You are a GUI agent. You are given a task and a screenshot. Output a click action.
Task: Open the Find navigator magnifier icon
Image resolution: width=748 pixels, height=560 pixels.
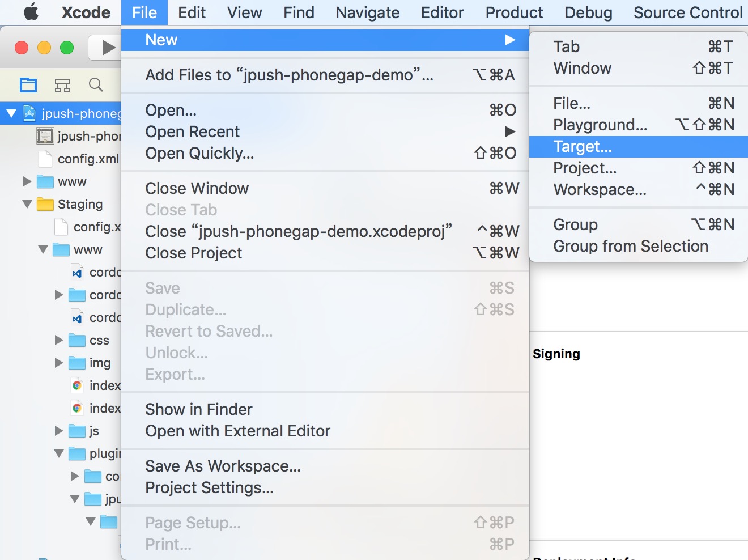[x=96, y=85]
